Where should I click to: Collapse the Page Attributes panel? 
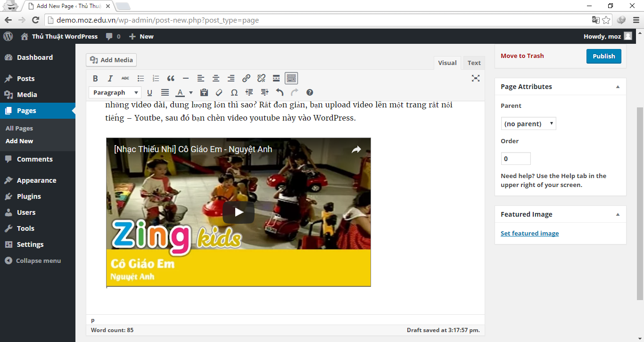pyautogui.click(x=618, y=87)
